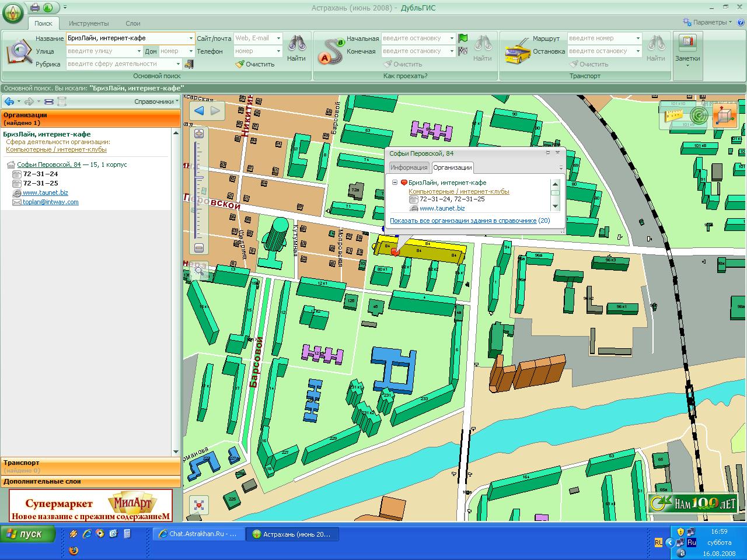The image size is (747, 560).
Task: Open the Windows пуск start button
Action: 28,534
